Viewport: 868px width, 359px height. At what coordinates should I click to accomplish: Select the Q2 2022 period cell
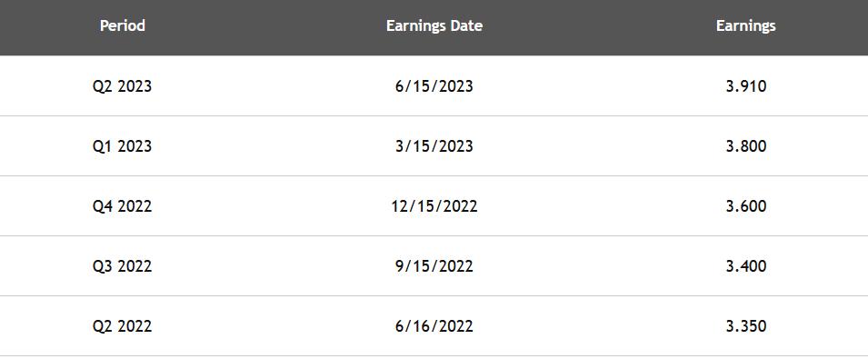(123, 325)
